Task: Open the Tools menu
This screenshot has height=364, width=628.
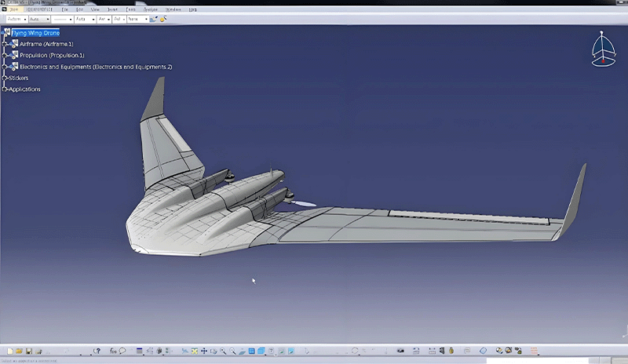Action: coord(130,9)
